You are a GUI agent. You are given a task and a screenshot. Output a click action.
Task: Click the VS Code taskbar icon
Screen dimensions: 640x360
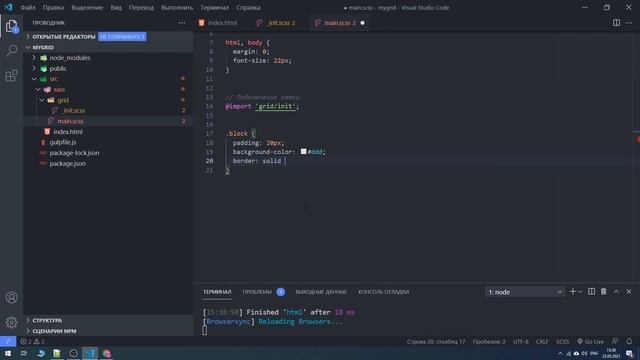click(90, 353)
